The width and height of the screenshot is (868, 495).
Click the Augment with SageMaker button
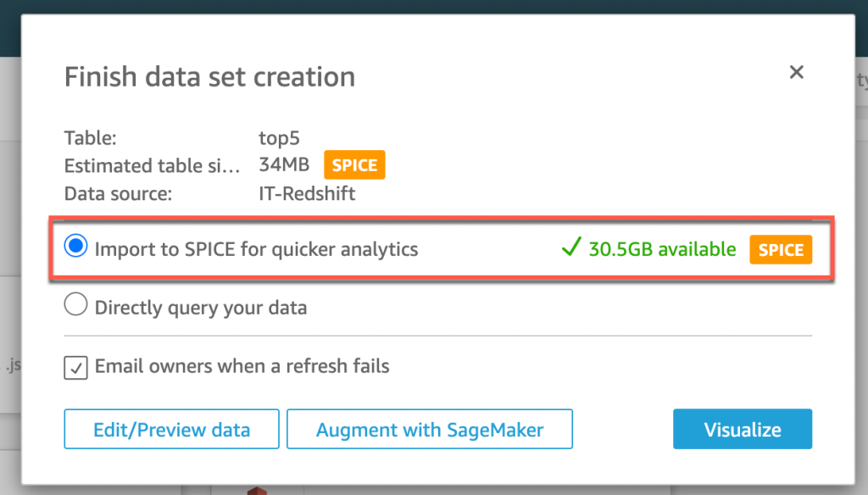pyautogui.click(x=430, y=429)
